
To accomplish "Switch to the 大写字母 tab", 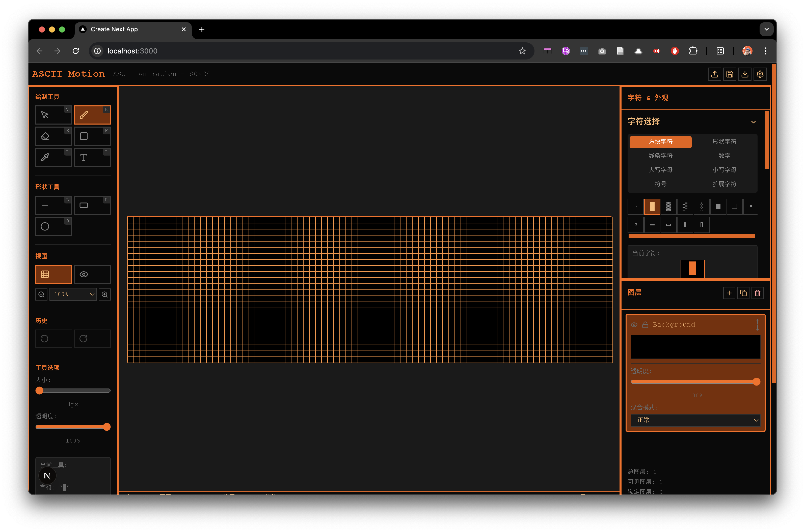I will click(x=660, y=170).
